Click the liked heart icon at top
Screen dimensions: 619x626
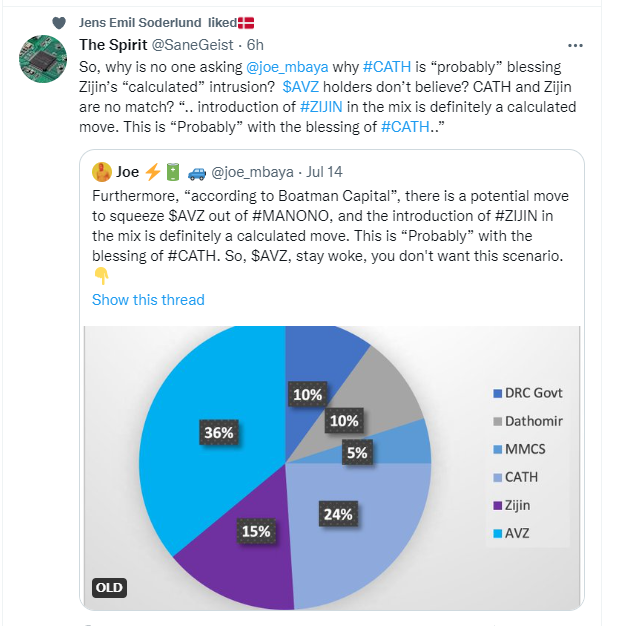tap(59, 23)
